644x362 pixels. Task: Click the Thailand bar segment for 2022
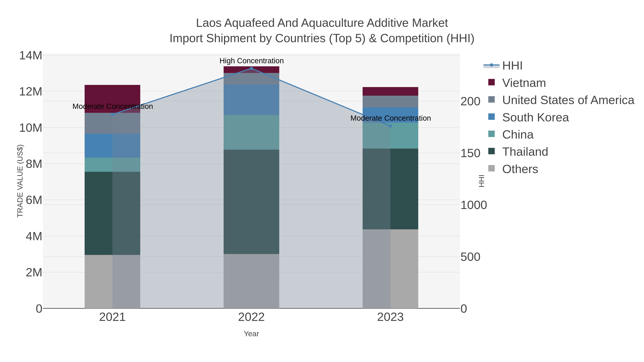[252, 202]
